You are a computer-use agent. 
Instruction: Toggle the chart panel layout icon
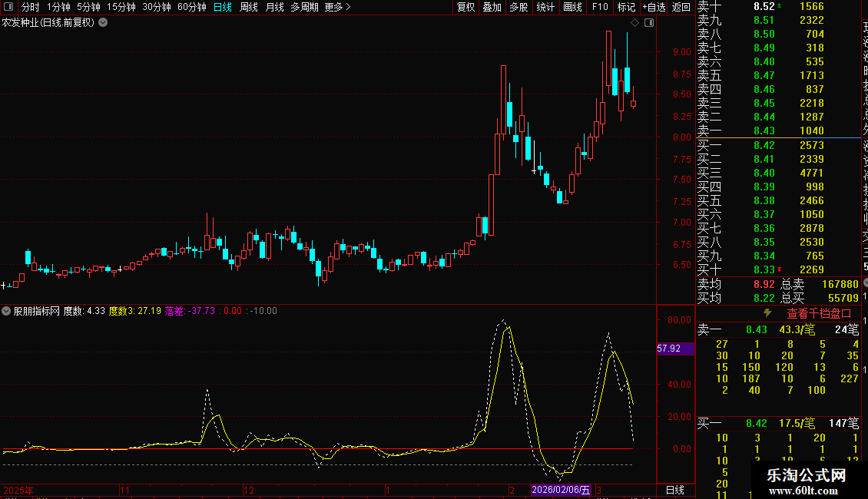pyautogui.click(x=649, y=23)
